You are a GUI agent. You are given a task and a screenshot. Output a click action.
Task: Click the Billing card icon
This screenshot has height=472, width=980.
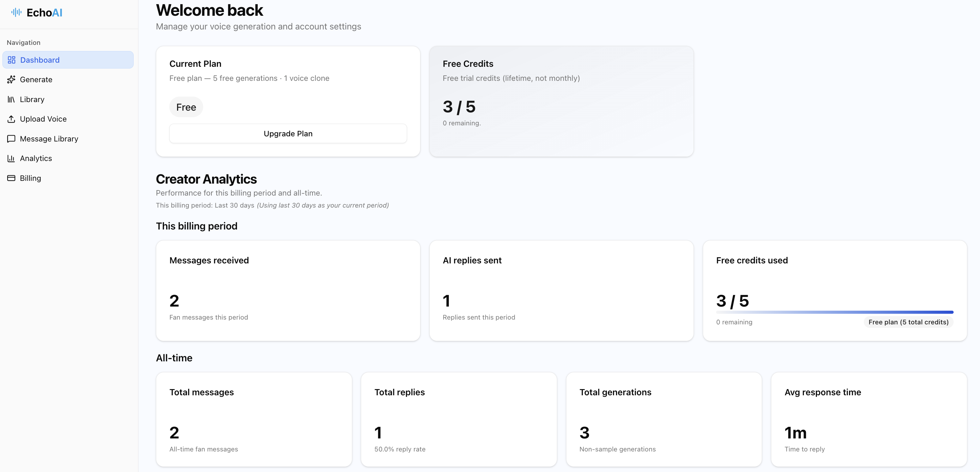[11, 178]
